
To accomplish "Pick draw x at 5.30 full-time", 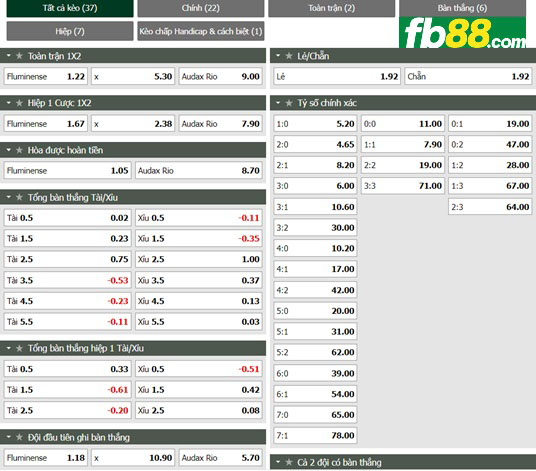I will click(133, 76).
